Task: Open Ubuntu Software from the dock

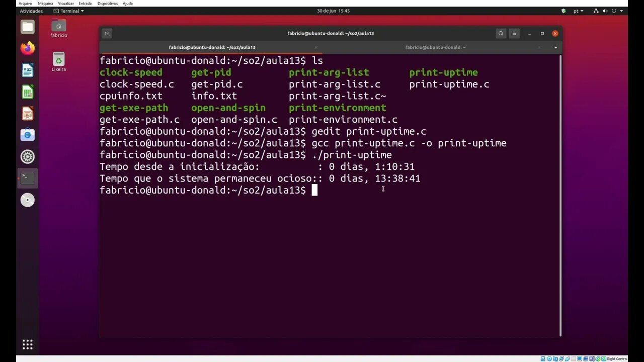Action: pyautogui.click(x=28, y=135)
